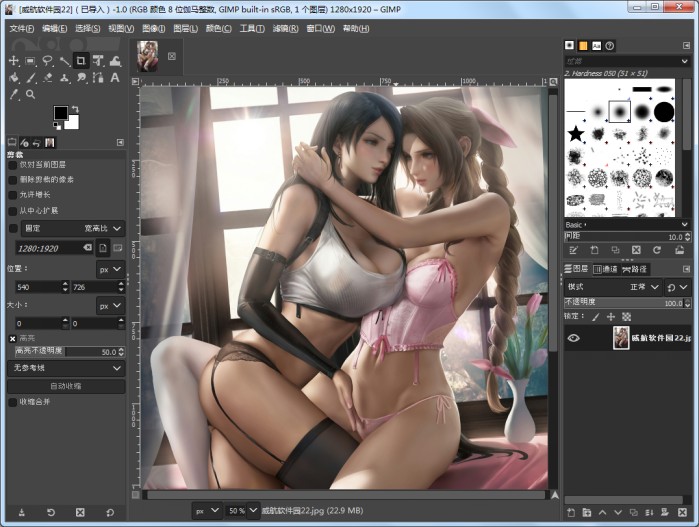Select the Color Picker tool
The height and width of the screenshot is (527, 699).
(x=14, y=95)
